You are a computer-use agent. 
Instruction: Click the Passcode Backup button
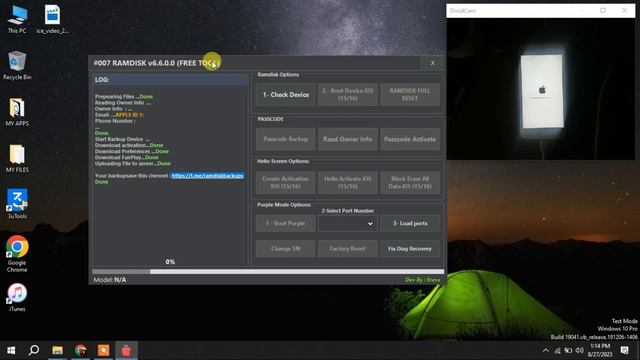[x=286, y=139]
